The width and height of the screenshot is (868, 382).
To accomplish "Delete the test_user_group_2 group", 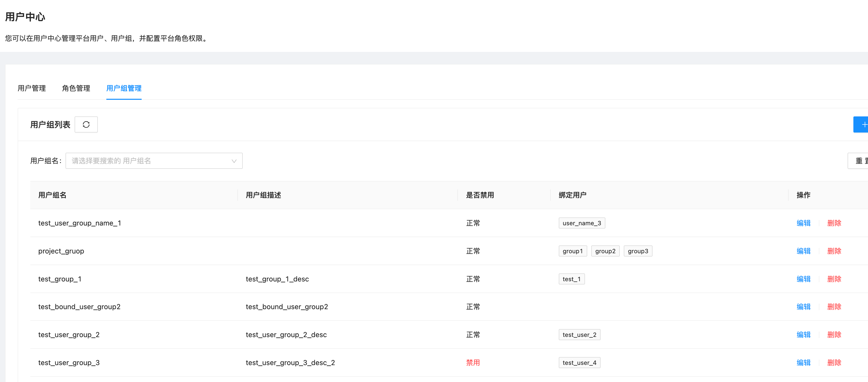I will [x=834, y=335].
